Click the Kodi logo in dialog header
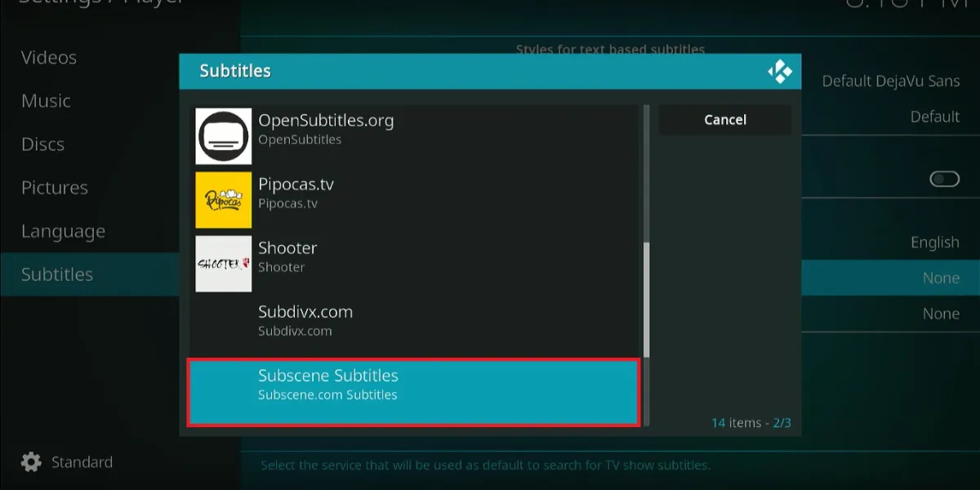Screen dimensions: 980x490 [780, 72]
